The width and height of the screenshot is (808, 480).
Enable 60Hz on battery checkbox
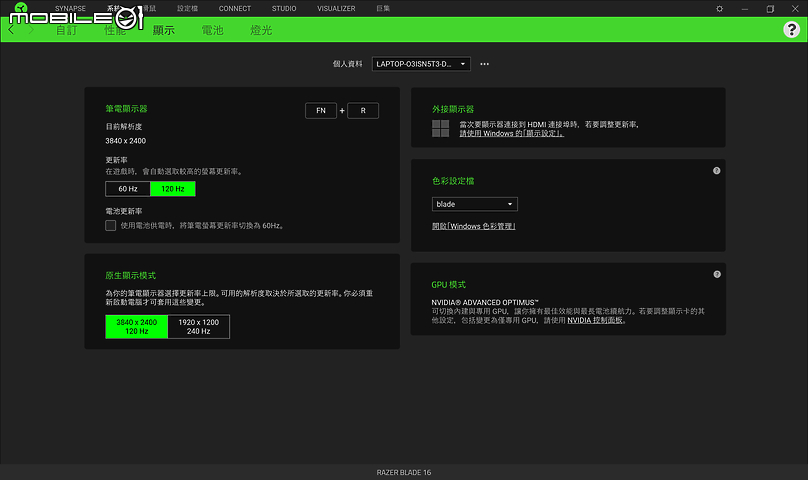[x=110, y=225]
